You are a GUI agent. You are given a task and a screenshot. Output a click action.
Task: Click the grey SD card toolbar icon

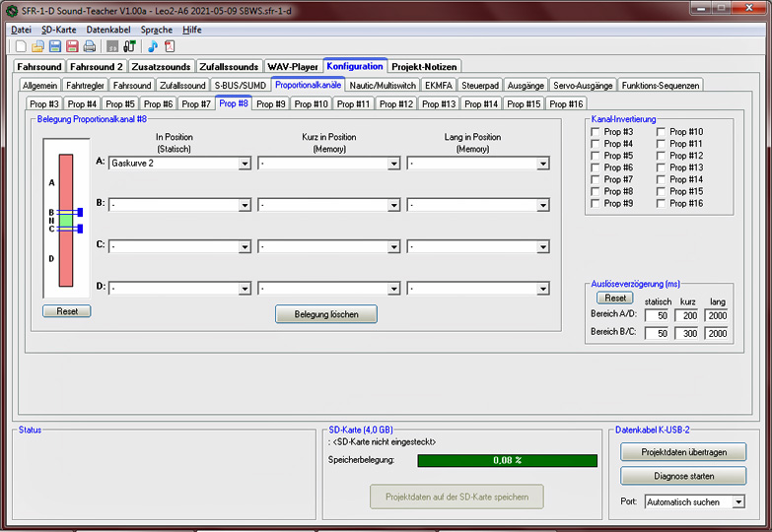[x=112, y=46]
